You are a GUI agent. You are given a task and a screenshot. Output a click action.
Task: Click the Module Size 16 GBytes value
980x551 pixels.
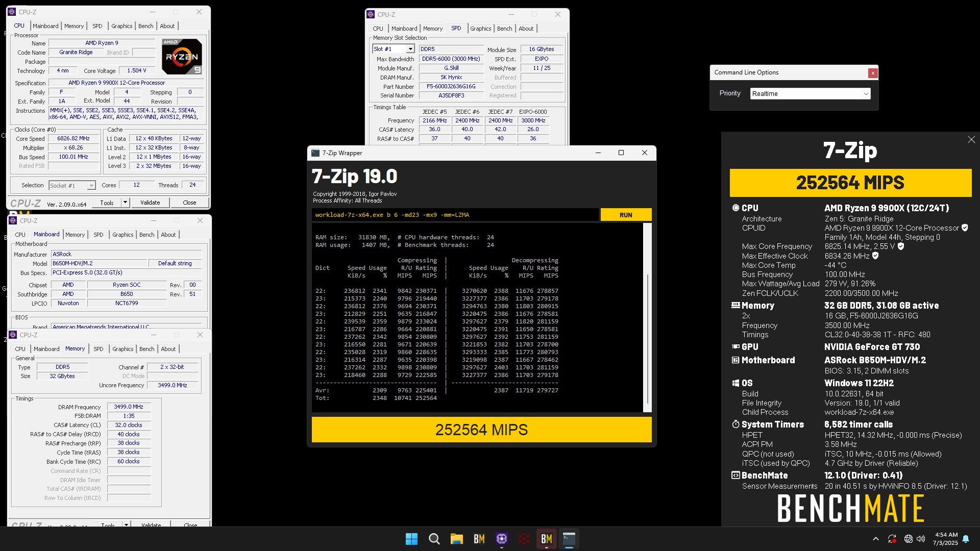tap(542, 49)
